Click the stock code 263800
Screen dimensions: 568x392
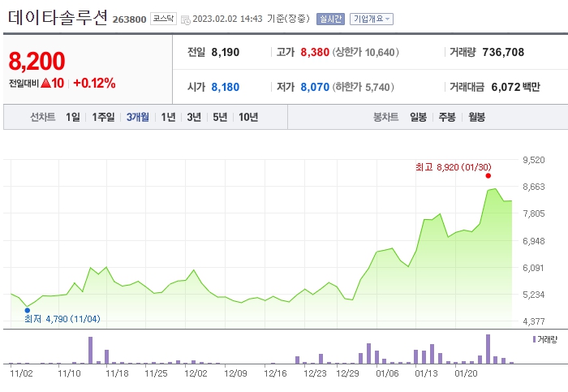129,19
